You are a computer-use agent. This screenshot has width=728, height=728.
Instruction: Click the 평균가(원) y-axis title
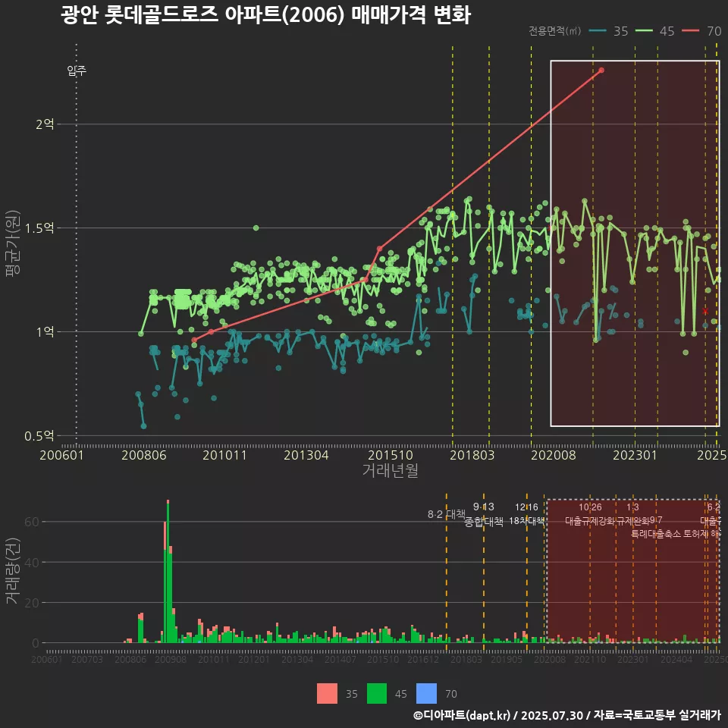pyautogui.click(x=13, y=243)
